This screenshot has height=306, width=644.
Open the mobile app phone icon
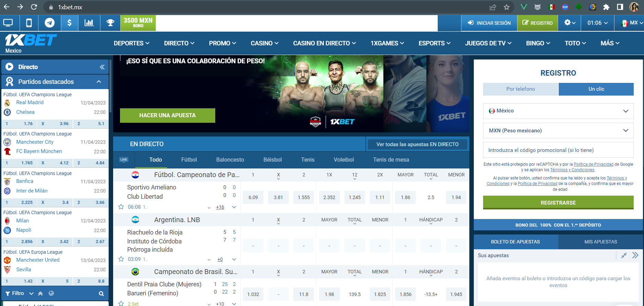[x=29, y=23]
